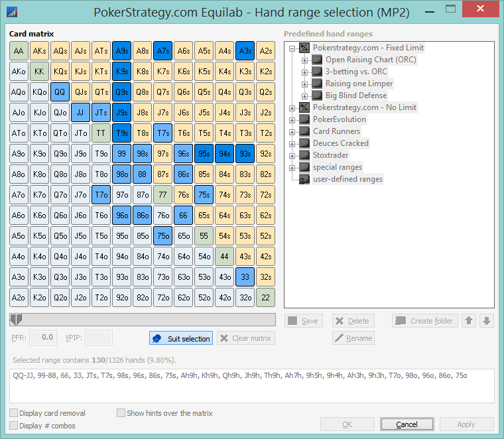Expand 3-betting vs. ORC node
Screen dimensions: 504x439
pyautogui.click(x=304, y=72)
